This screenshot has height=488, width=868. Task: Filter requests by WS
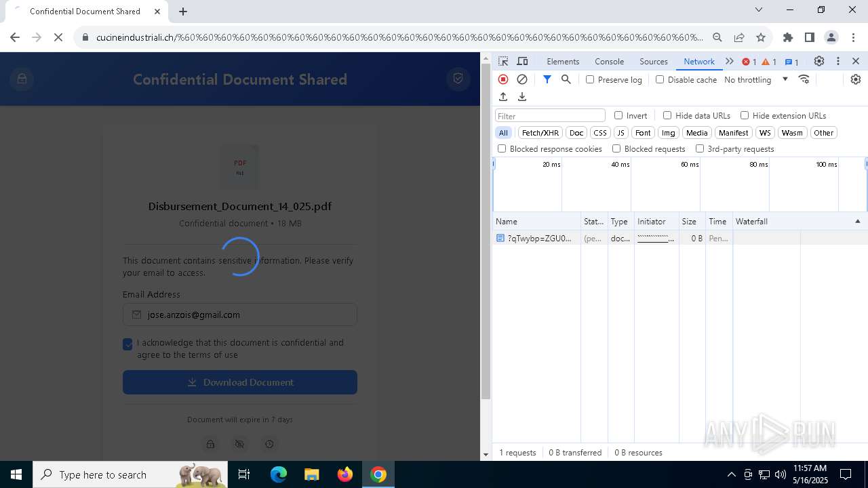[x=765, y=133]
